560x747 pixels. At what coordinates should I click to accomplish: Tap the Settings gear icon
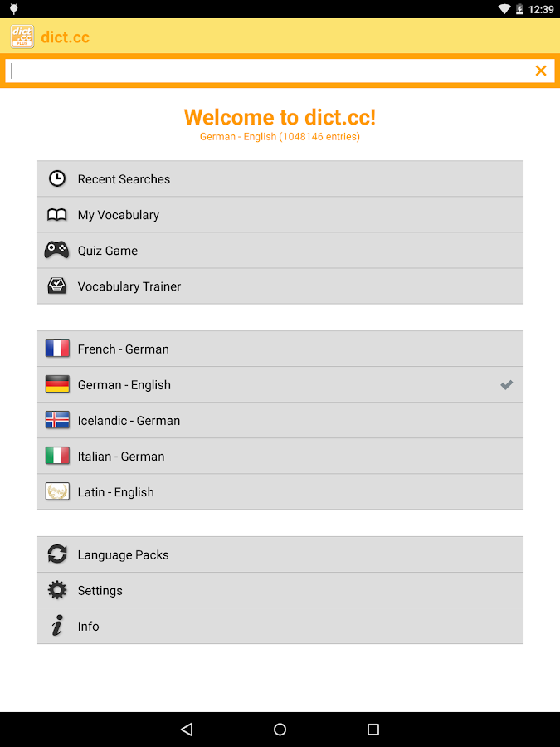[57, 590]
